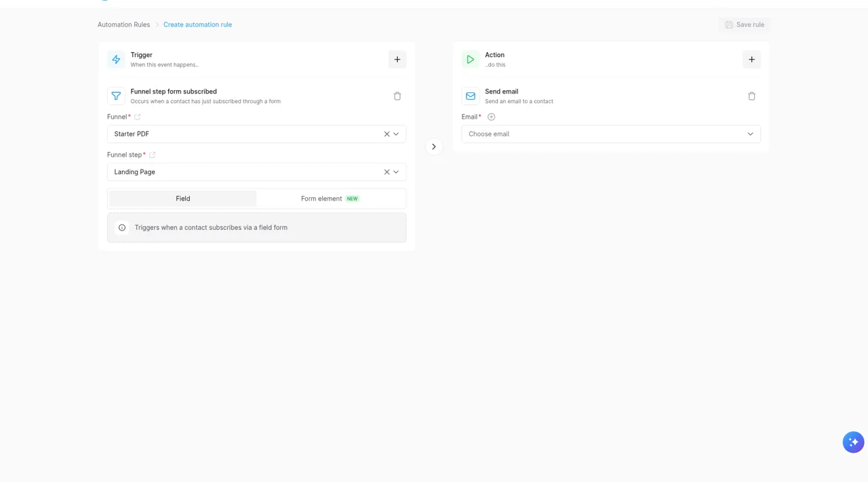Click the Send email envelope icon
Viewport: 868px width, 482px height.
[x=471, y=96]
